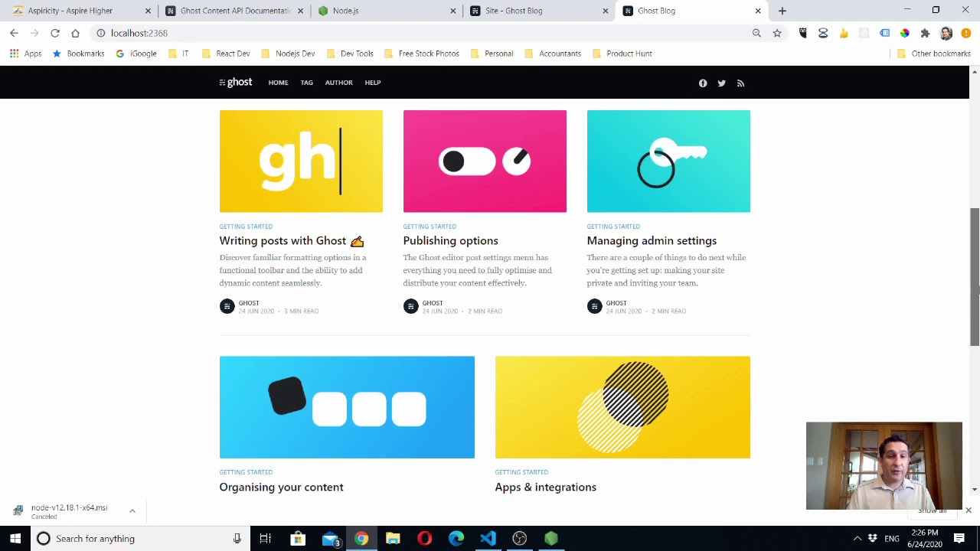Screen dimensions: 980x551
Task: Open the browser Home button
Action: tap(75, 33)
